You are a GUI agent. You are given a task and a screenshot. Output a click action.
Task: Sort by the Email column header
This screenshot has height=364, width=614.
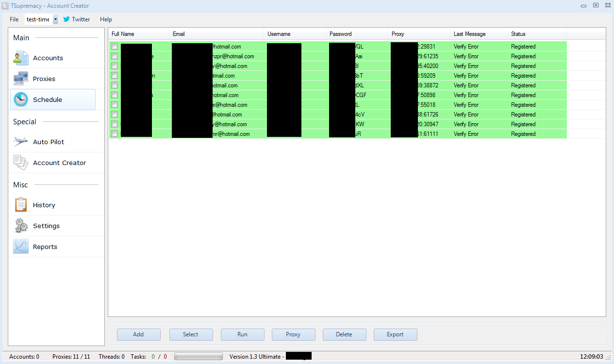216,34
